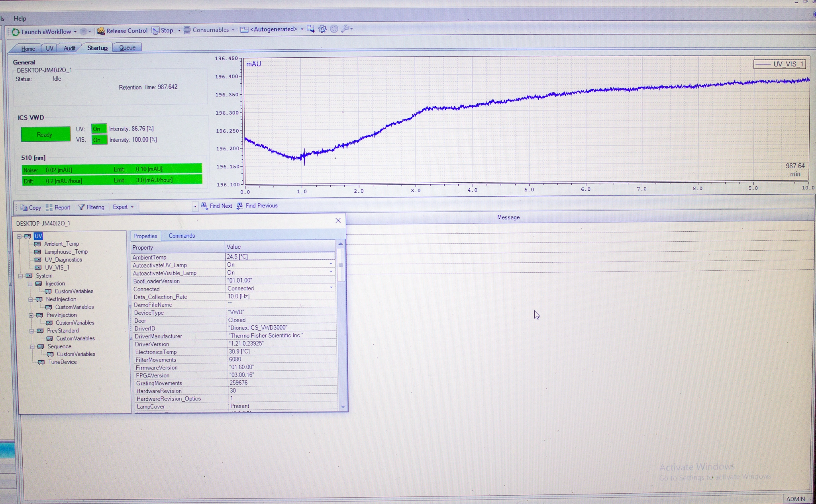Click the Consumables printer icon

coord(187,30)
